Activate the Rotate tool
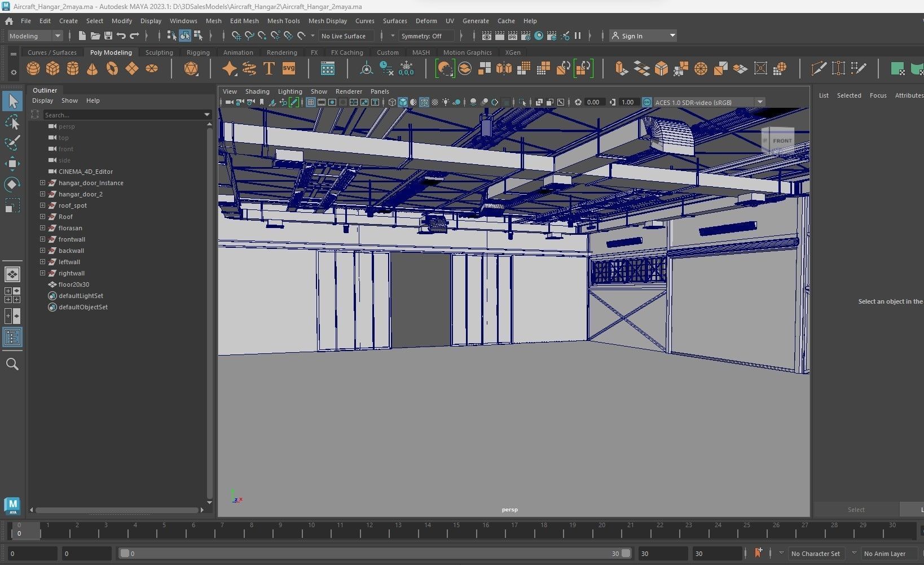924x565 pixels. 12,185
